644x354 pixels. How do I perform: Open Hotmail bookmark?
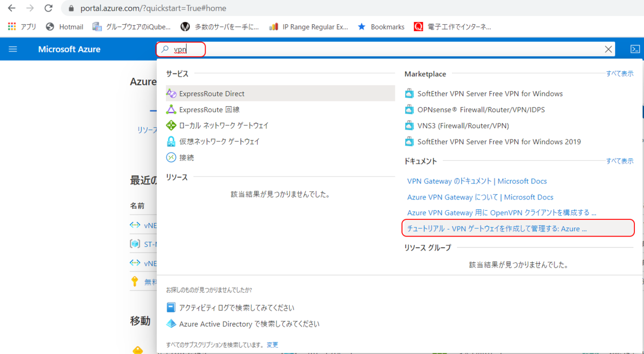point(64,26)
